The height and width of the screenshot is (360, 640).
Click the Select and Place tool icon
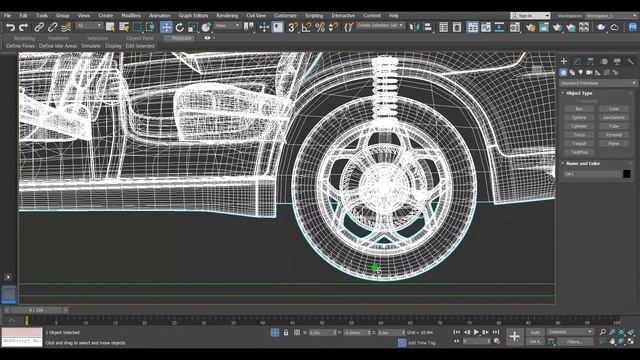[x=206, y=27]
